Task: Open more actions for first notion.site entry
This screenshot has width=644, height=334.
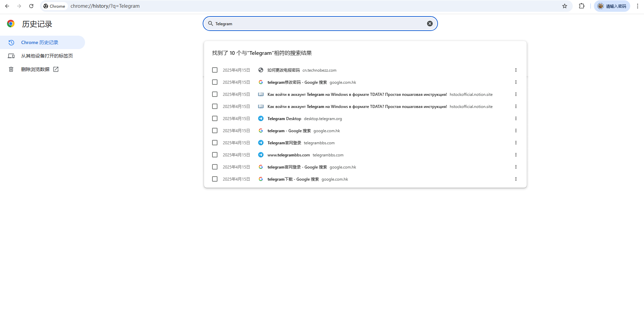Action: pos(516,94)
